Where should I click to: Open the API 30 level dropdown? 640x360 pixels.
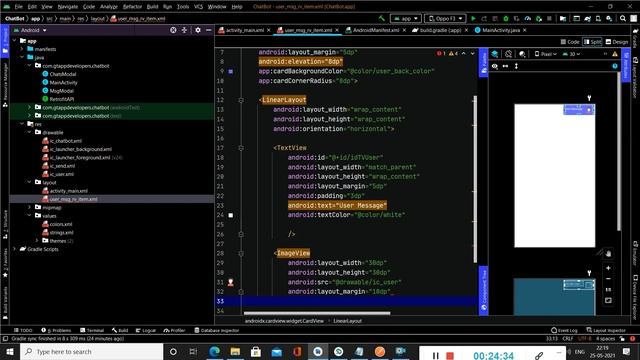pyautogui.click(x=571, y=54)
